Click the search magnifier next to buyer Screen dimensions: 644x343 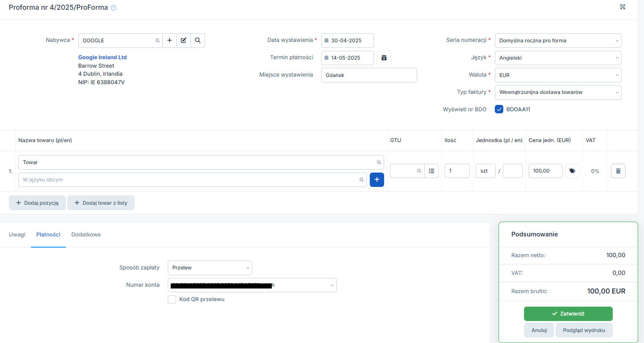click(198, 41)
